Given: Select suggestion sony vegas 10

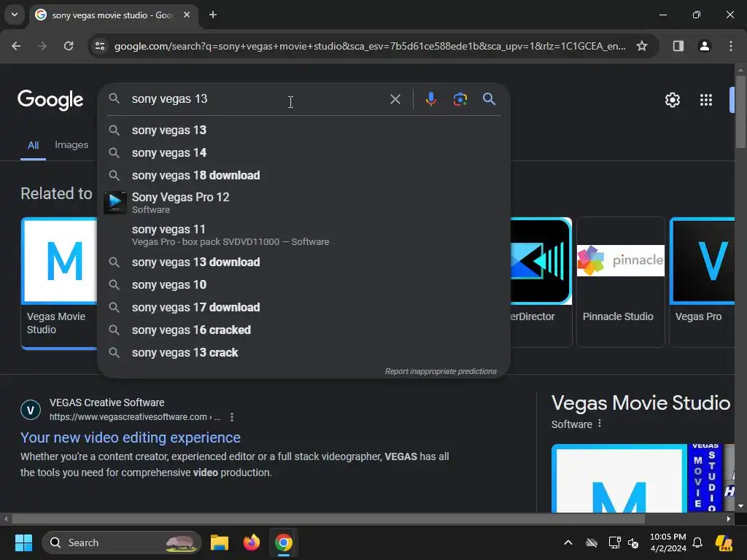Looking at the screenshot, I should click(304, 285).
